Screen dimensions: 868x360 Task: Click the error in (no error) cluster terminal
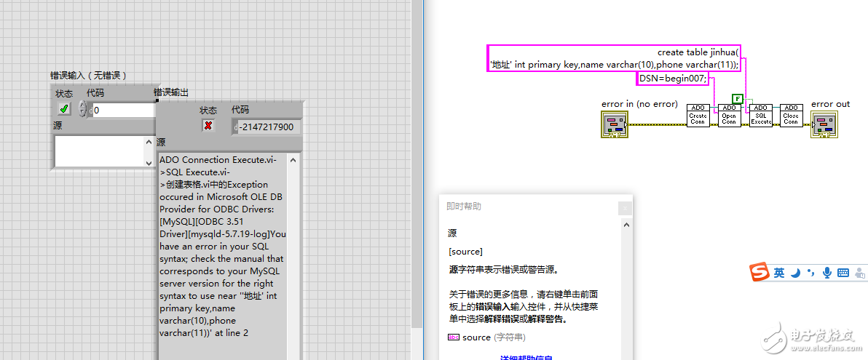pos(615,124)
